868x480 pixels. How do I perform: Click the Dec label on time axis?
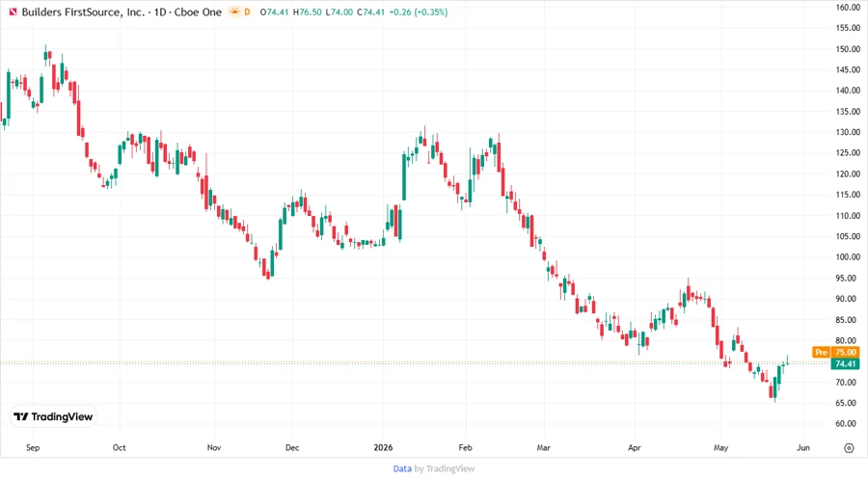pyautogui.click(x=292, y=447)
